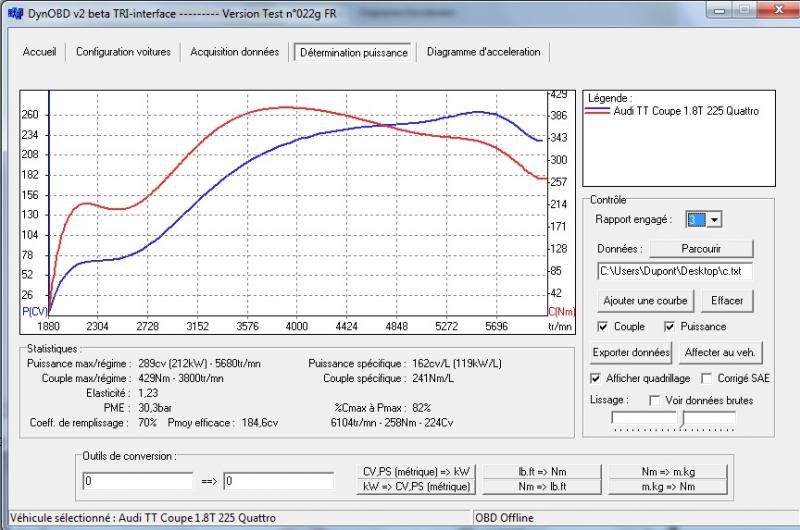This screenshot has width=800, height=530.
Task: Switch to Configuration voitures tab
Action: coord(123,52)
